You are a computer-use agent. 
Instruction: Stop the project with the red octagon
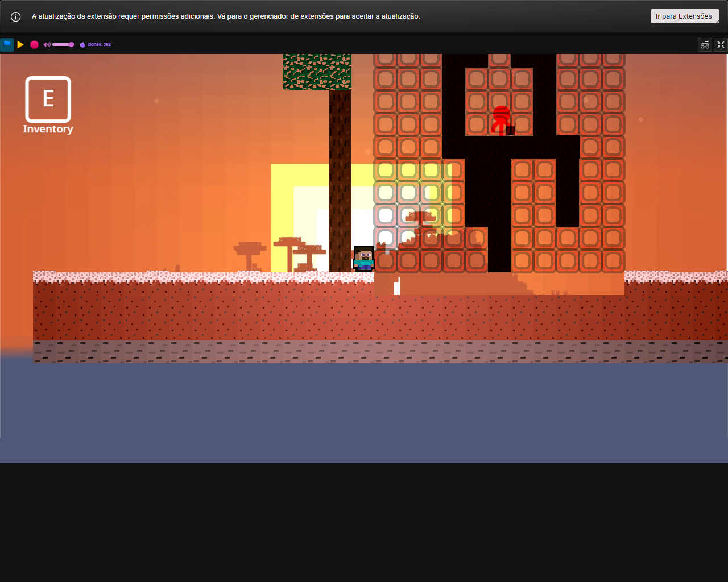pos(34,44)
